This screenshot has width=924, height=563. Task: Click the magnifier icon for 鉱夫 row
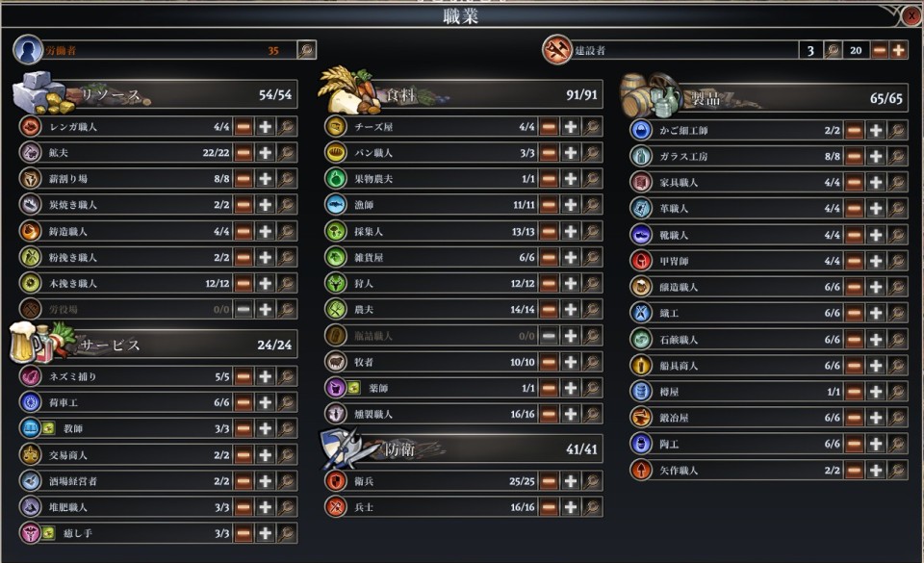point(287,152)
